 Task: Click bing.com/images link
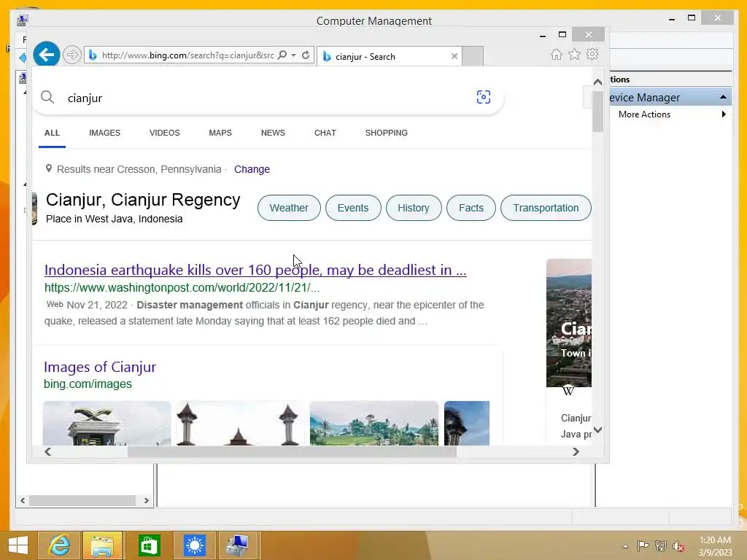(88, 384)
